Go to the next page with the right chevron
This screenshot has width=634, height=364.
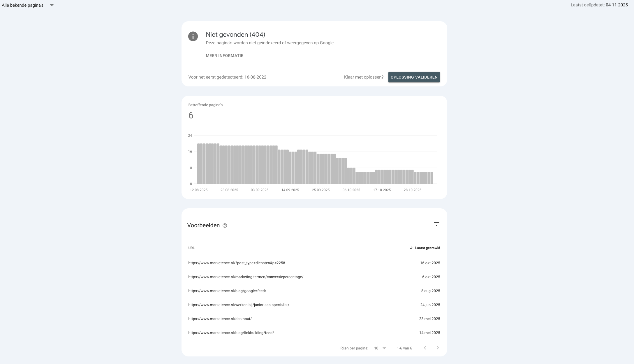pos(438,348)
